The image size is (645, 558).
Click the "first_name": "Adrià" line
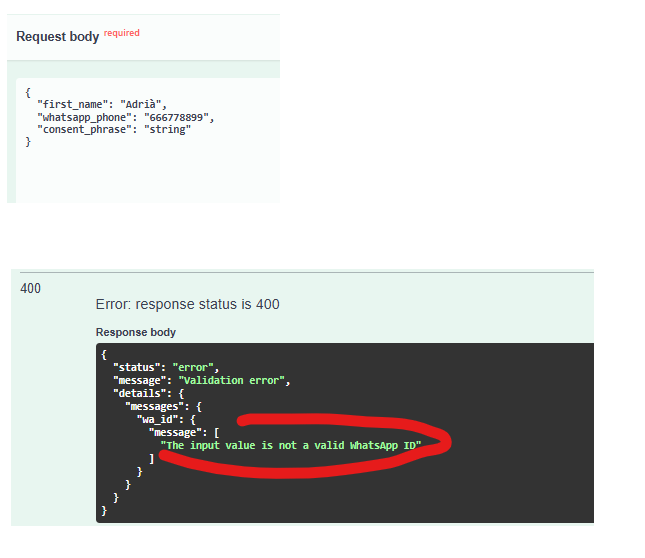(x=102, y=104)
